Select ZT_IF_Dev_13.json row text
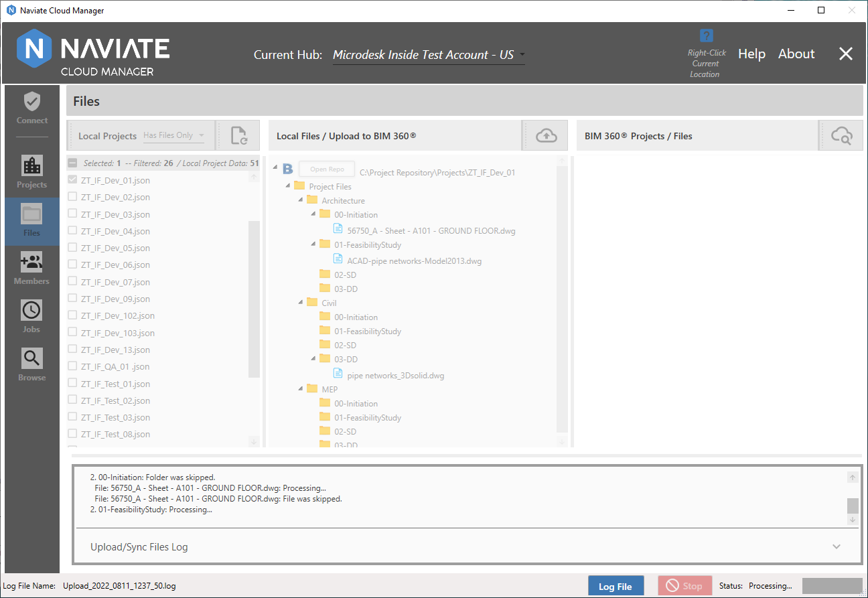This screenshot has width=868, height=598. pos(115,350)
